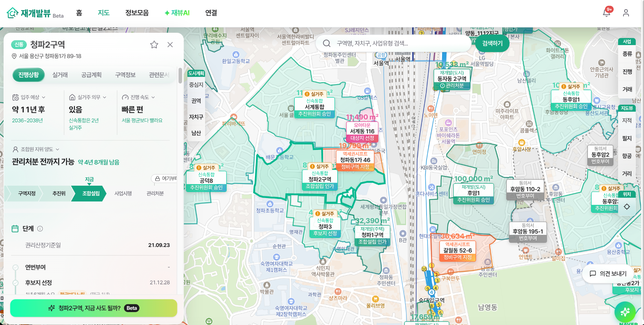The width and height of the screenshot is (644, 325).
Task: Toggle the 항공 aerial map view
Action: (627, 156)
